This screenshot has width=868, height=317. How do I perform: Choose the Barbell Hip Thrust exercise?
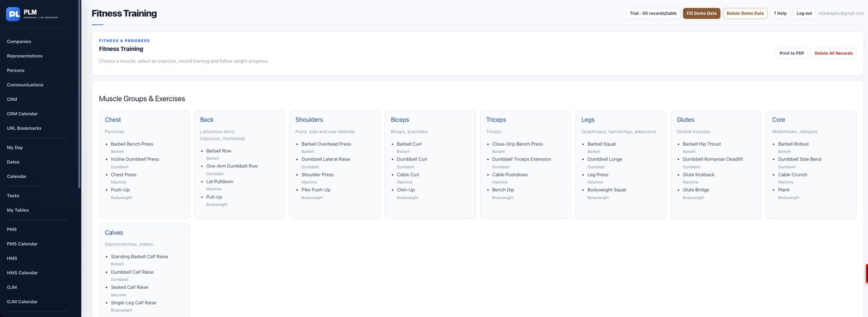tap(702, 144)
